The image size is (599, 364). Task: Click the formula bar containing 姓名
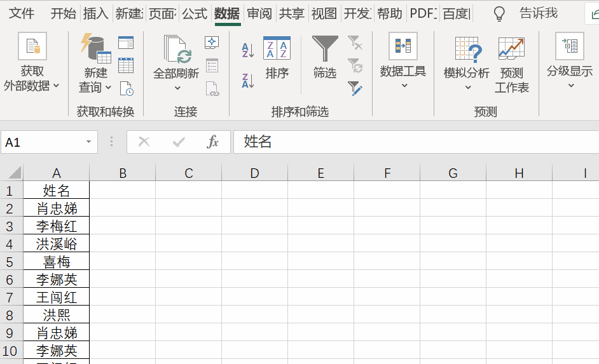(x=416, y=142)
